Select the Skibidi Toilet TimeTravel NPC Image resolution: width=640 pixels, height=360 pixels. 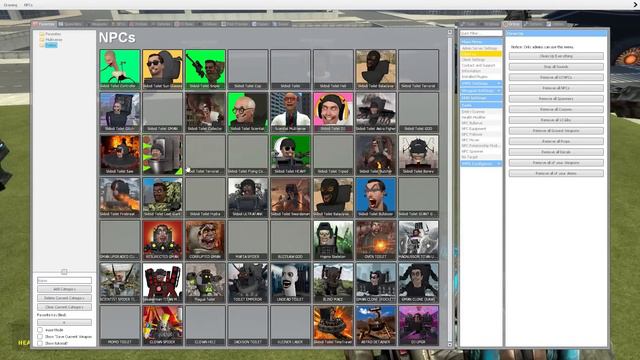coord(333,325)
